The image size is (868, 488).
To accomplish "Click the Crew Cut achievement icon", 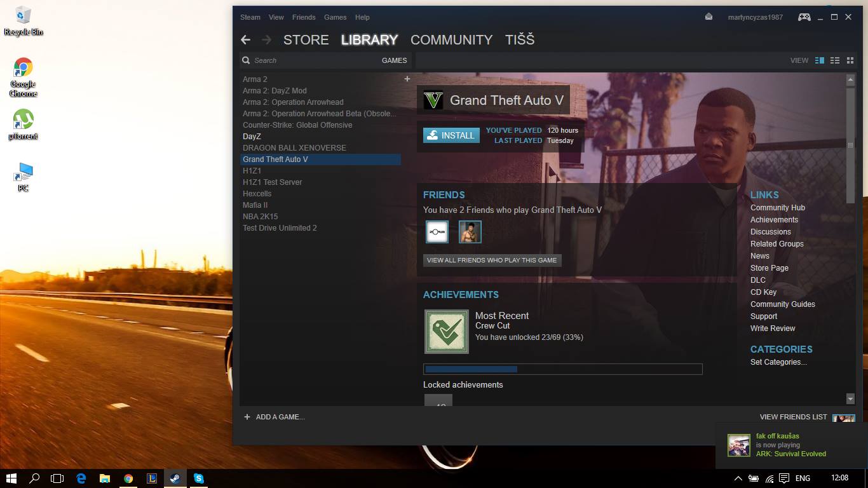I will (447, 332).
